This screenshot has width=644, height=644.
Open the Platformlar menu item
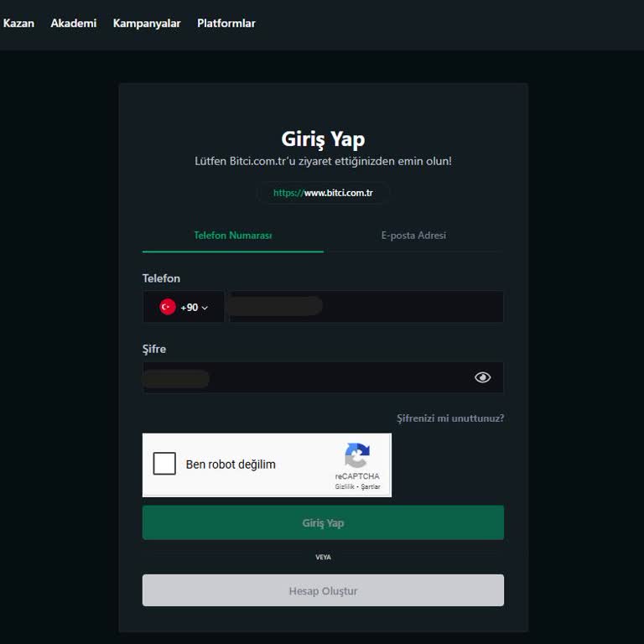(226, 23)
